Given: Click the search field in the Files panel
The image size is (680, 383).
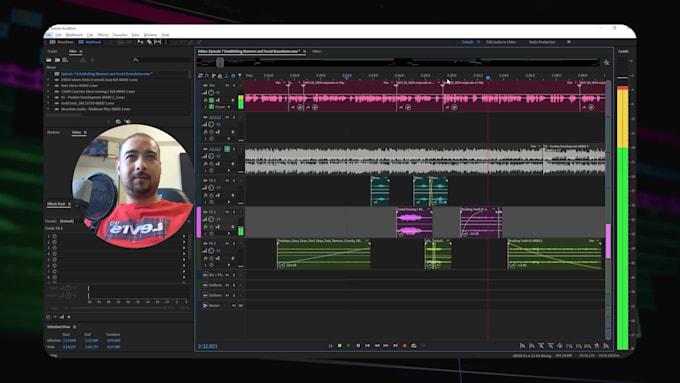Looking at the screenshot, I should [163, 60].
